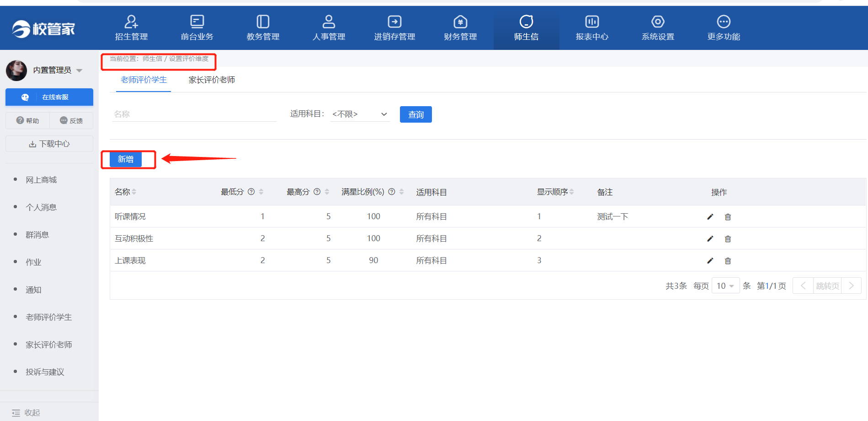Sort the table by 满星比例 column
The image size is (868, 421).
pos(401,192)
